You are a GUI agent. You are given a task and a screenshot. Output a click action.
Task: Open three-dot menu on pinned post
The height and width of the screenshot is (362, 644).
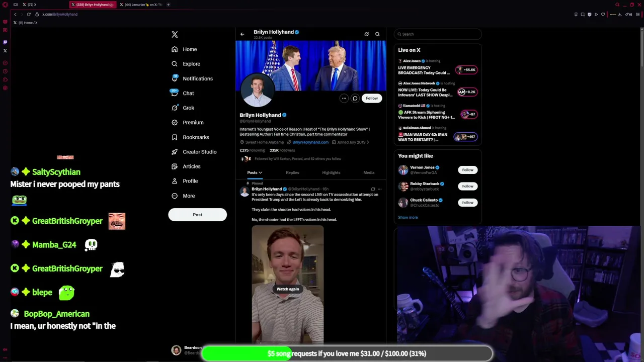tap(379, 189)
